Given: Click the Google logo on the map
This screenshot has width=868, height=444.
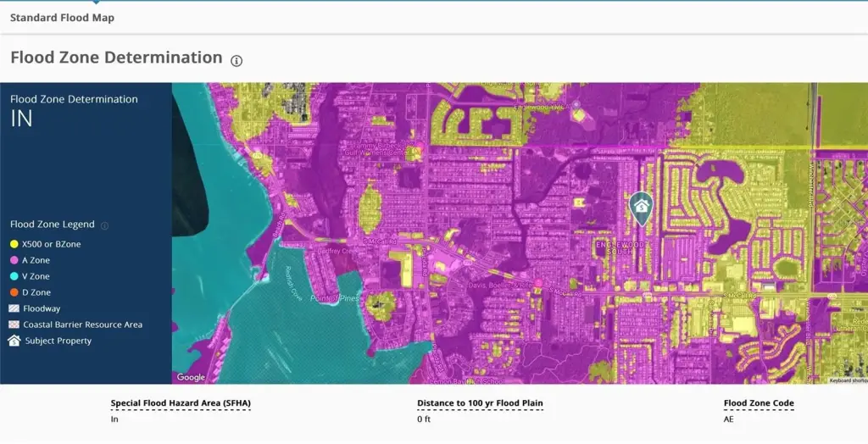Looking at the screenshot, I should [191, 377].
